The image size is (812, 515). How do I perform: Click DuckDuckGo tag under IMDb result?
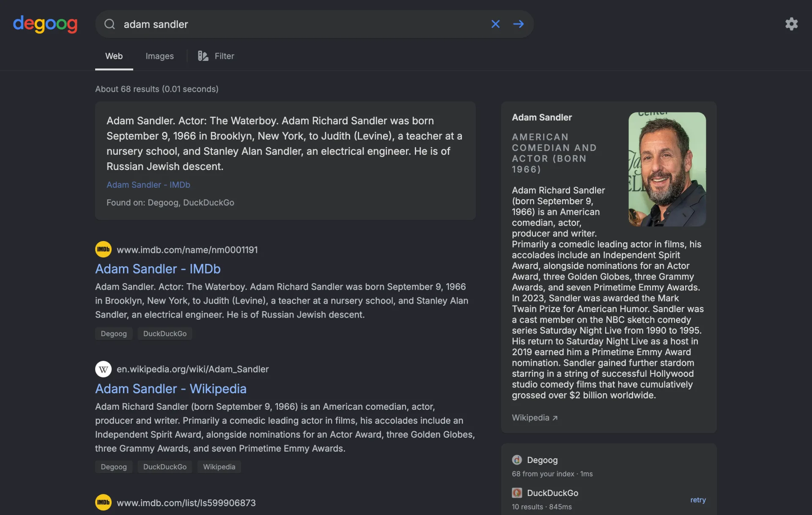click(165, 334)
